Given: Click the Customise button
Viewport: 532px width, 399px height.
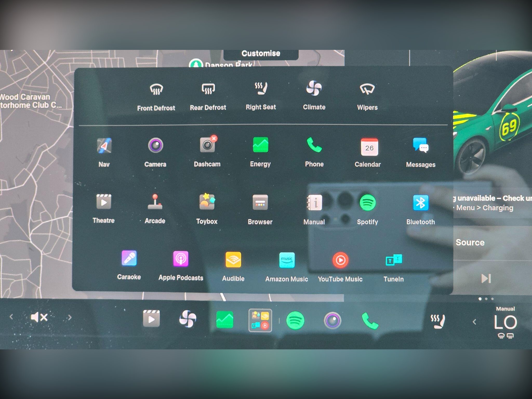Looking at the screenshot, I should click(261, 54).
